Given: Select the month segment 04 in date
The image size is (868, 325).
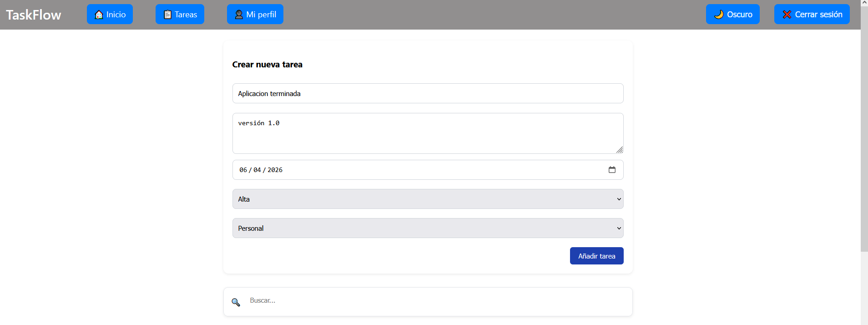Looking at the screenshot, I should pyautogui.click(x=257, y=170).
